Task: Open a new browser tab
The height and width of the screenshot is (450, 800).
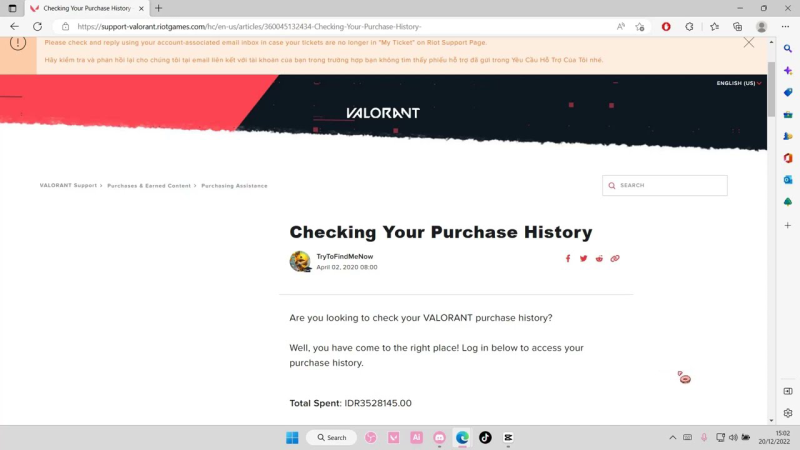Action: pos(159,8)
